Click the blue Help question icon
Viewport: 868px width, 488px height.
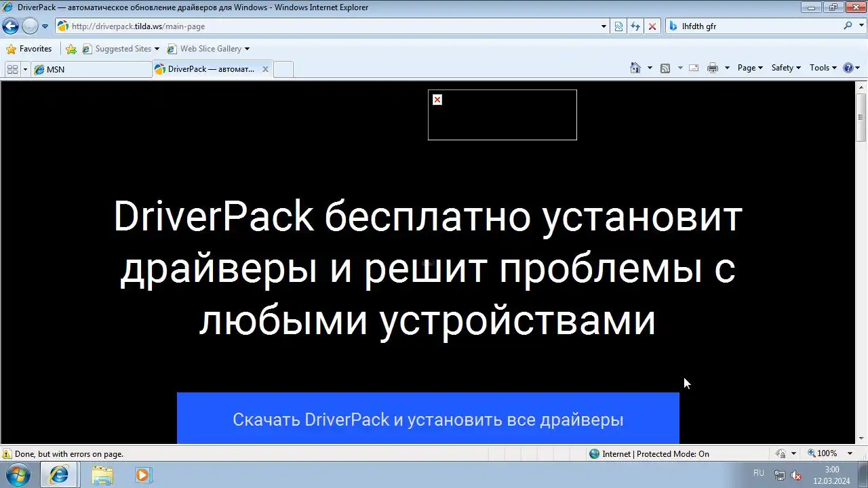point(848,68)
